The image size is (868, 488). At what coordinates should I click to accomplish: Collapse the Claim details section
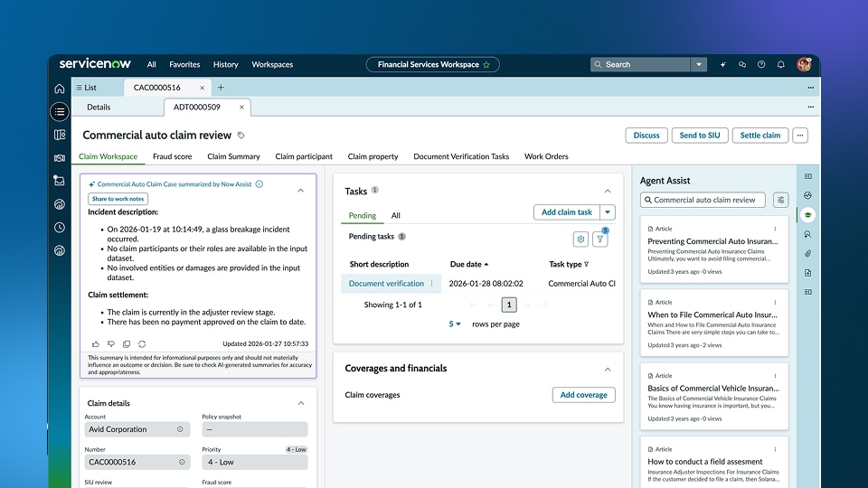click(x=301, y=403)
